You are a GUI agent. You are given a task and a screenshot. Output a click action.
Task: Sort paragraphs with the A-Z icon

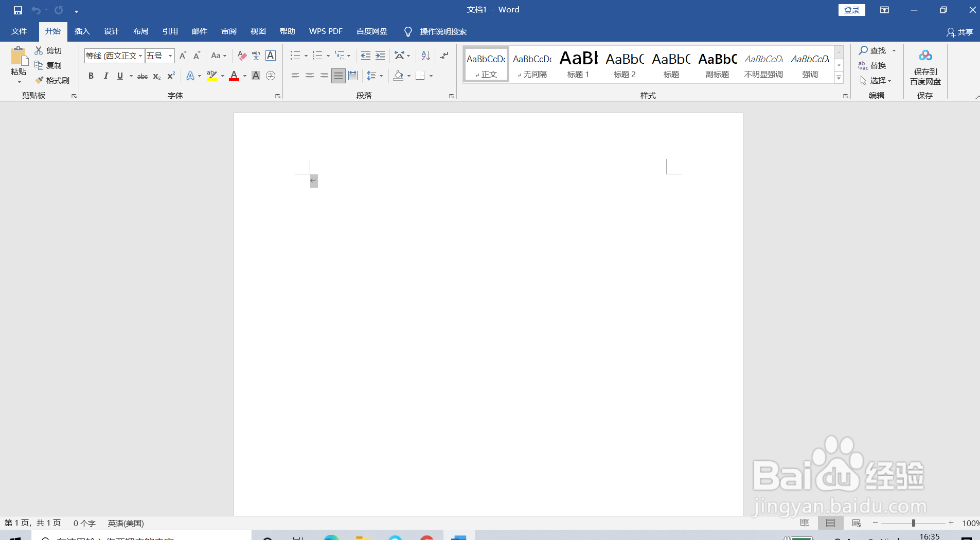pyautogui.click(x=425, y=56)
